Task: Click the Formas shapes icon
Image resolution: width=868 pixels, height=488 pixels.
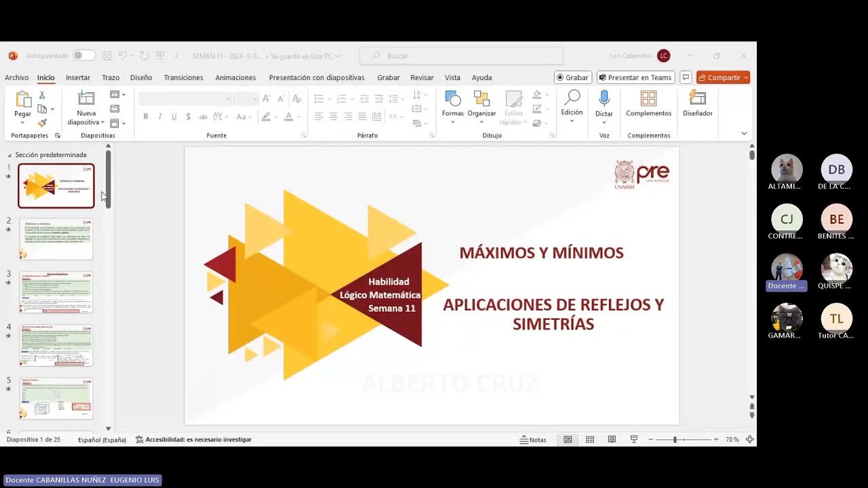Action: click(453, 98)
